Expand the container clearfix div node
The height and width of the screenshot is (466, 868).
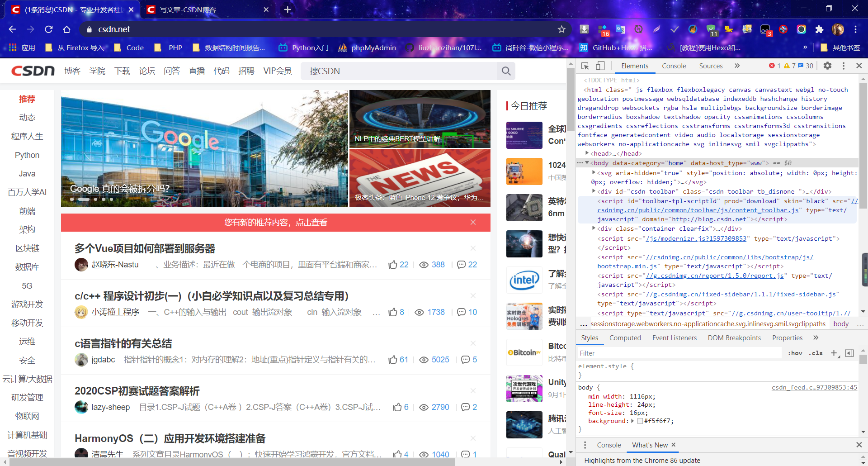pos(594,228)
